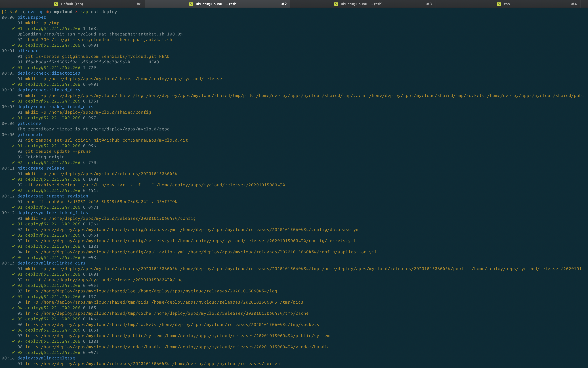The image size is (588, 368).
Task: Click 'deploy:set_current_revision' task name
Action: [53, 196]
